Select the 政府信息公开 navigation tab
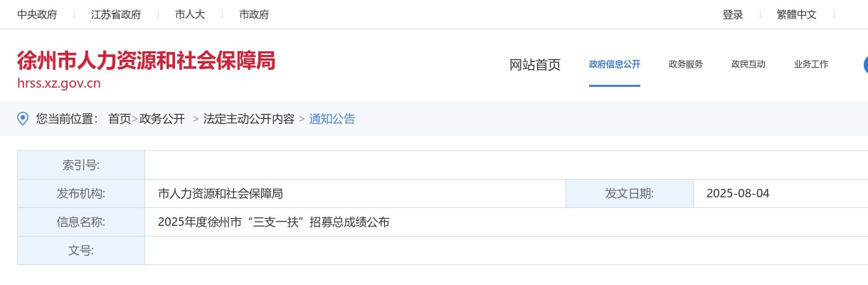The height and width of the screenshot is (285, 868). (x=615, y=64)
